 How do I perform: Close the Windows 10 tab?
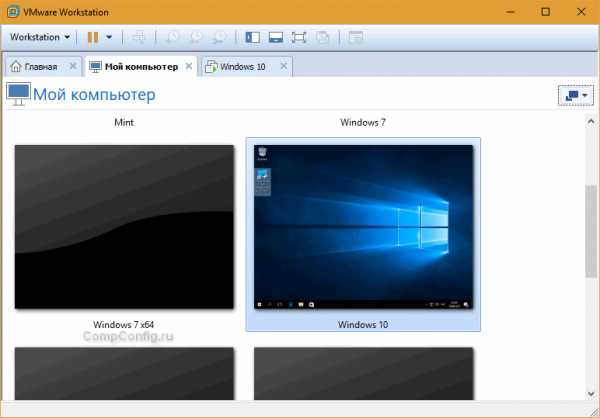pos(284,66)
